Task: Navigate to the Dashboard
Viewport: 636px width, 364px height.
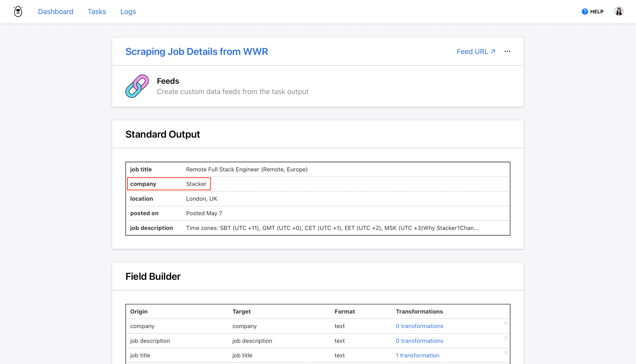Action: pyautogui.click(x=55, y=11)
